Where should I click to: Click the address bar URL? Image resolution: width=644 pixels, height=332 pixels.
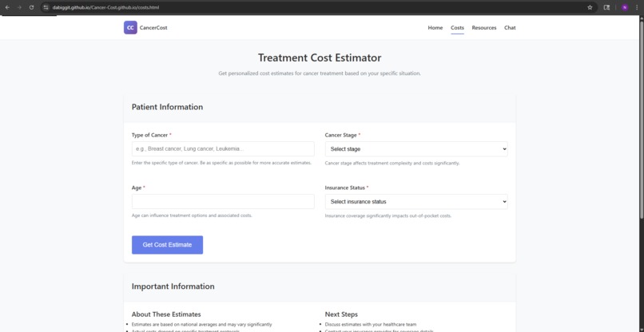tap(105, 7)
